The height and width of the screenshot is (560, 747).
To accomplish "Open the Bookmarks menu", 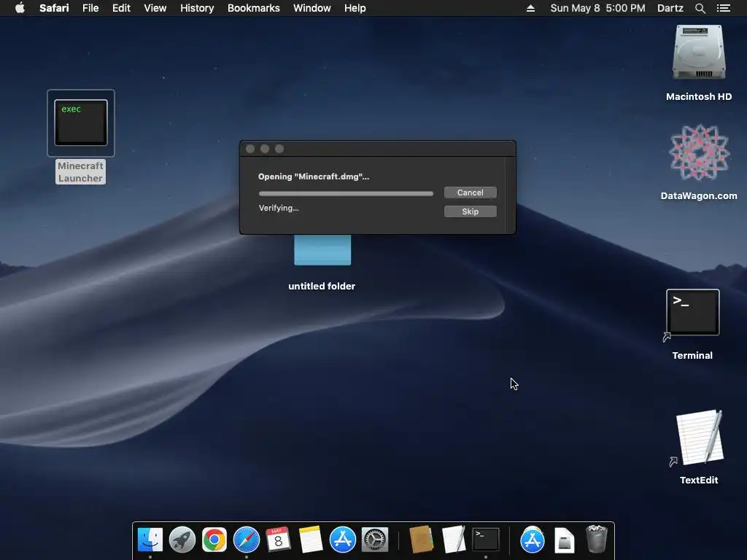I will pyautogui.click(x=253, y=8).
